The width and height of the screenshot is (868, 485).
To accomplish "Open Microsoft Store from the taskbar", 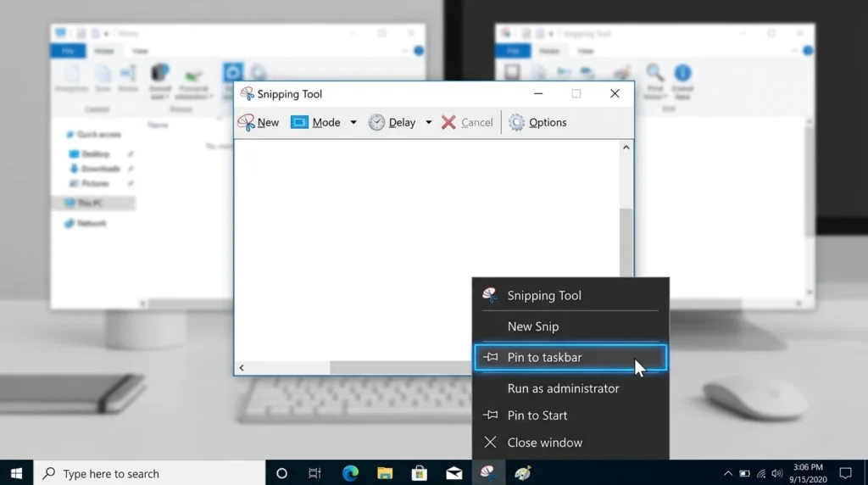I will tap(419, 473).
